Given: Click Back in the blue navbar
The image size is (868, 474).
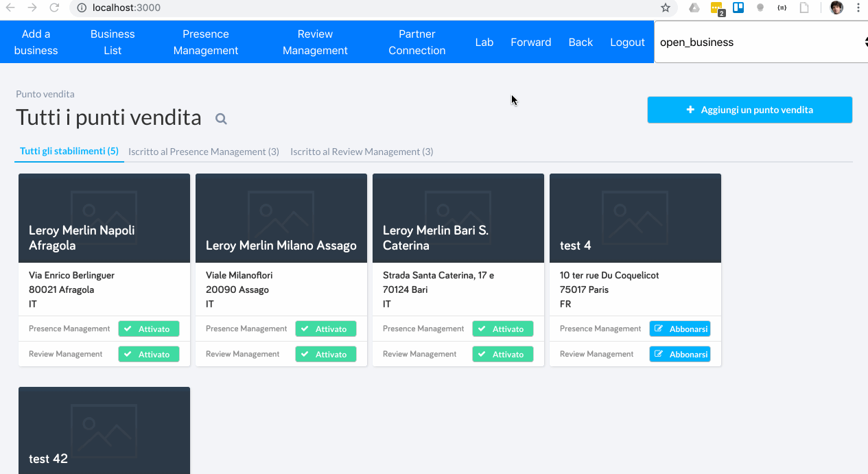Looking at the screenshot, I should pos(580,42).
